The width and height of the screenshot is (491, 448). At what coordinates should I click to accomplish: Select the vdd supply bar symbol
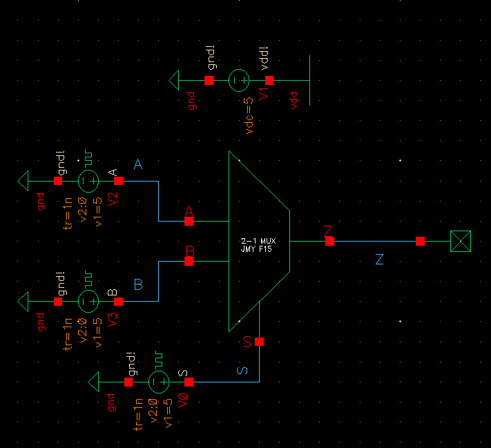pyautogui.click(x=309, y=81)
